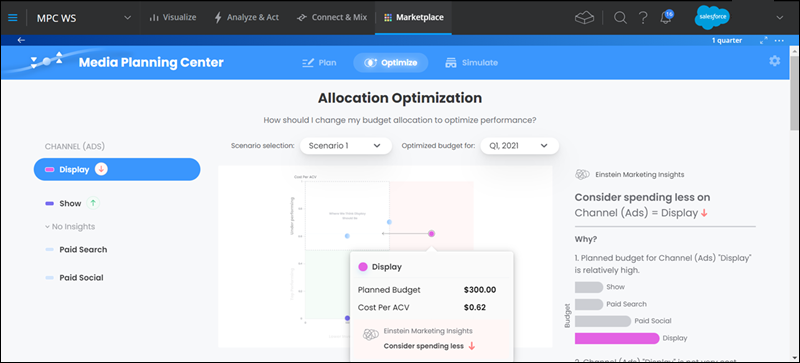Click the Salesforce account logo
Viewport: 800px width, 363px height.
(x=712, y=17)
